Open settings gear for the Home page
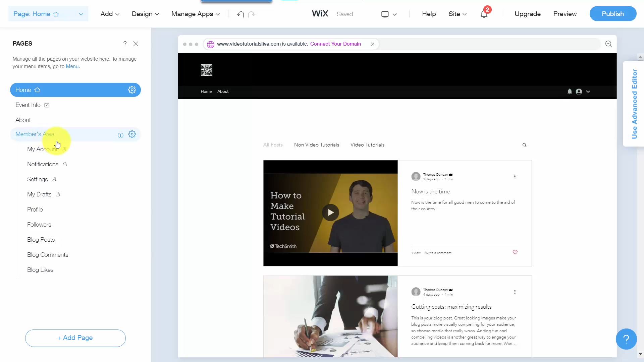 (132, 89)
